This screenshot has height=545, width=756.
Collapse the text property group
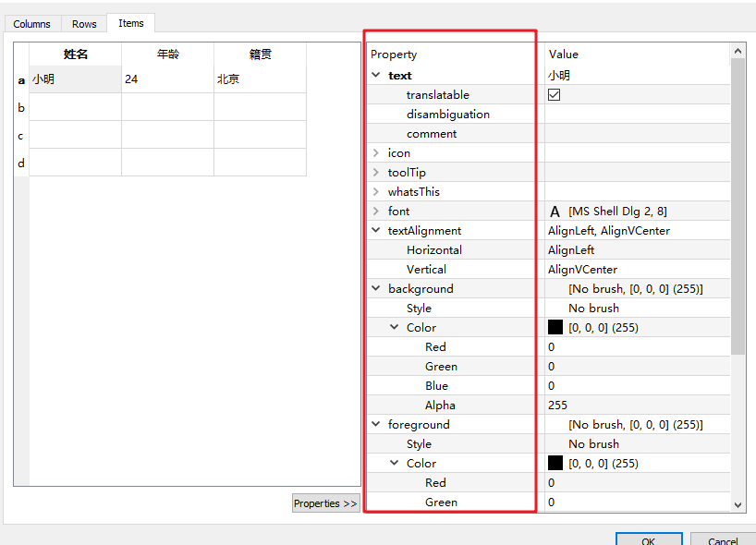tap(376, 75)
